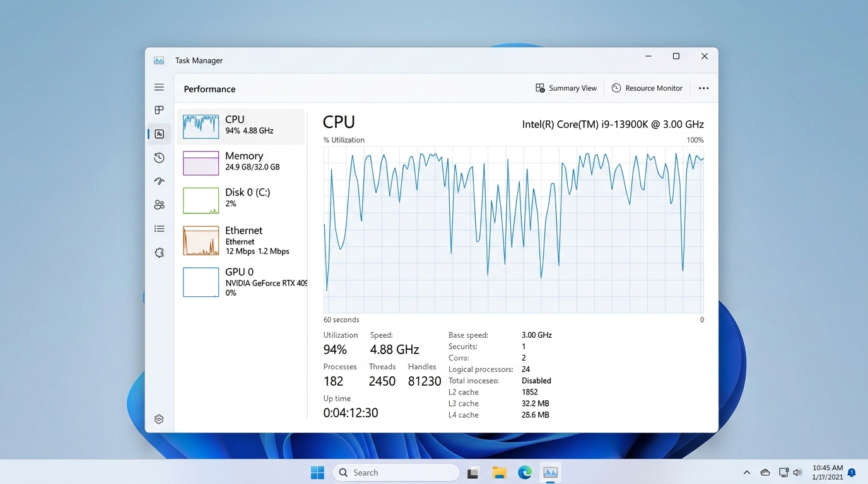Viewport: 868px width, 484px height.
Task: Click the processes count "182"
Action: point(333,381)
